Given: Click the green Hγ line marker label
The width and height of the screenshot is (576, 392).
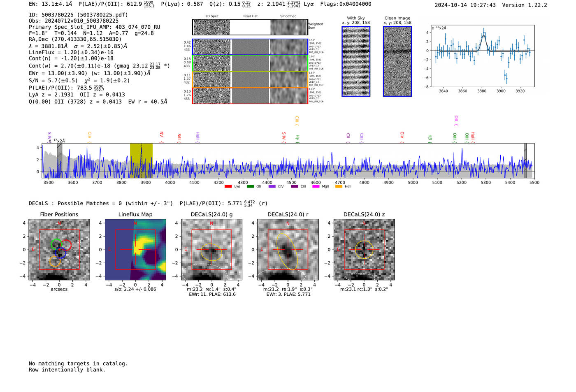Looking at the screenshot, I should coord(297,139).
